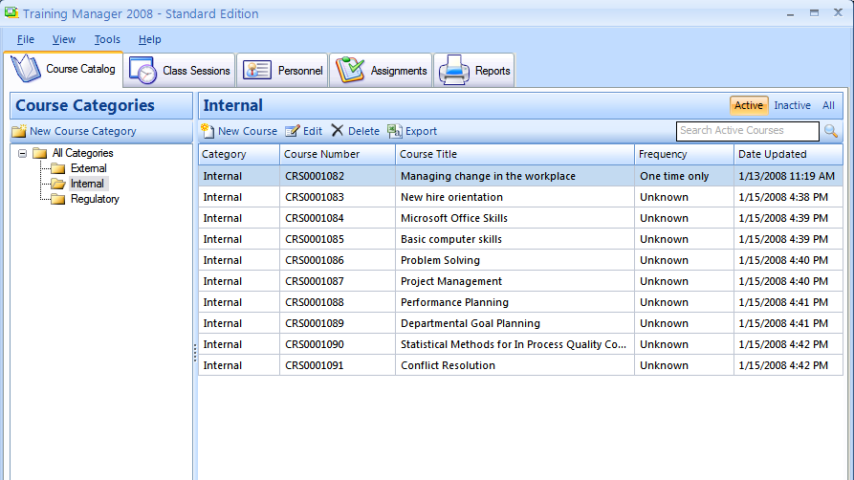This screenshot has height=480, width=854.
Task: Select the Managing change in the workplace row
Action: pyautogui.click(x=521, y=176)
